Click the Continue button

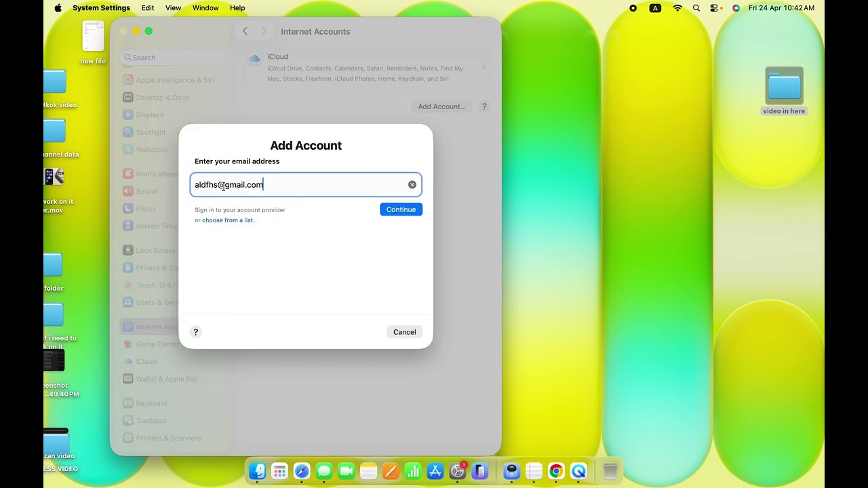(401, 209)
